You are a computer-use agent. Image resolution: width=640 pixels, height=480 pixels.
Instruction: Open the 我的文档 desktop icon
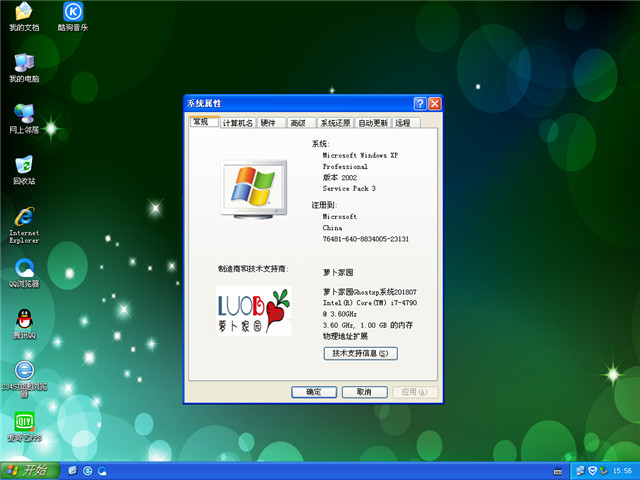pos(24,16)
